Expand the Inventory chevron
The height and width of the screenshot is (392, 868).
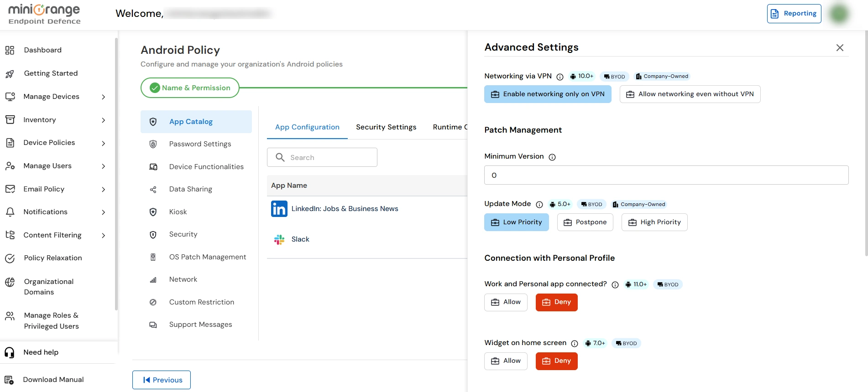coord(104,120)
